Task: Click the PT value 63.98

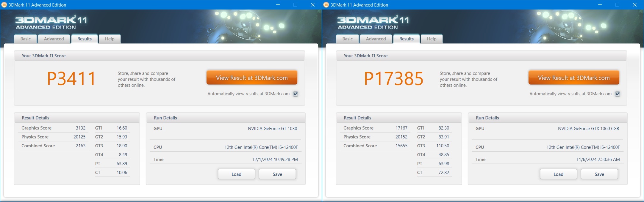Action: tap(444, 164)
